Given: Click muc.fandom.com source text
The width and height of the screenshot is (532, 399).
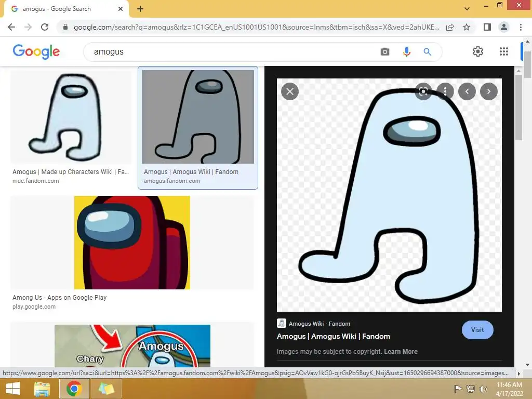Looking at the screenshot, I should pos(36,181).
